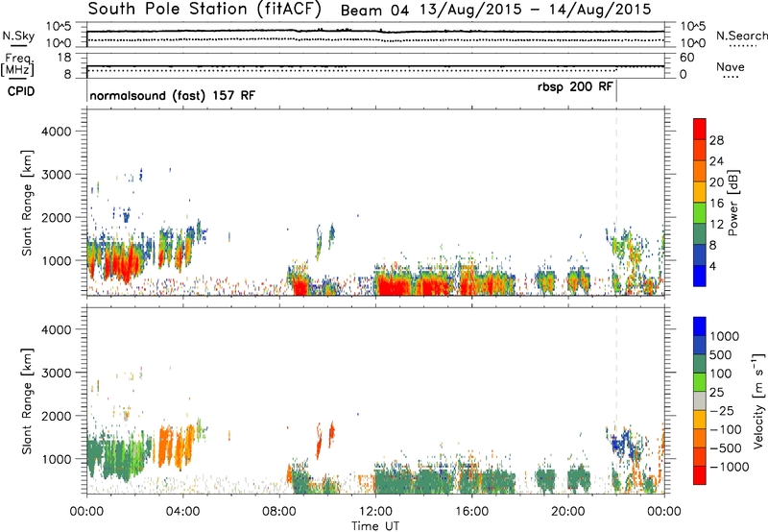This screenshot has height=532, width=768.
Task: Click the gray -25 to 25 velocity color band
Action: click(700, 401)
